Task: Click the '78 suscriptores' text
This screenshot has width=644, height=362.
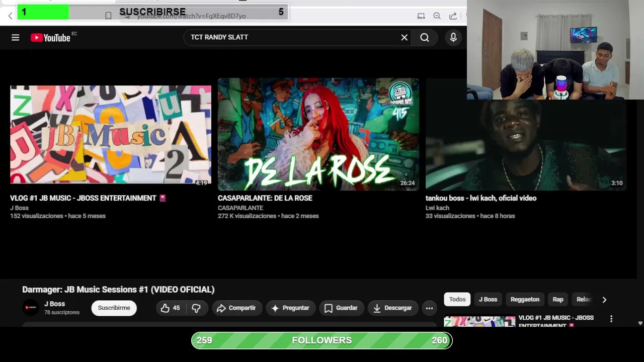Action: pos(62,312)
